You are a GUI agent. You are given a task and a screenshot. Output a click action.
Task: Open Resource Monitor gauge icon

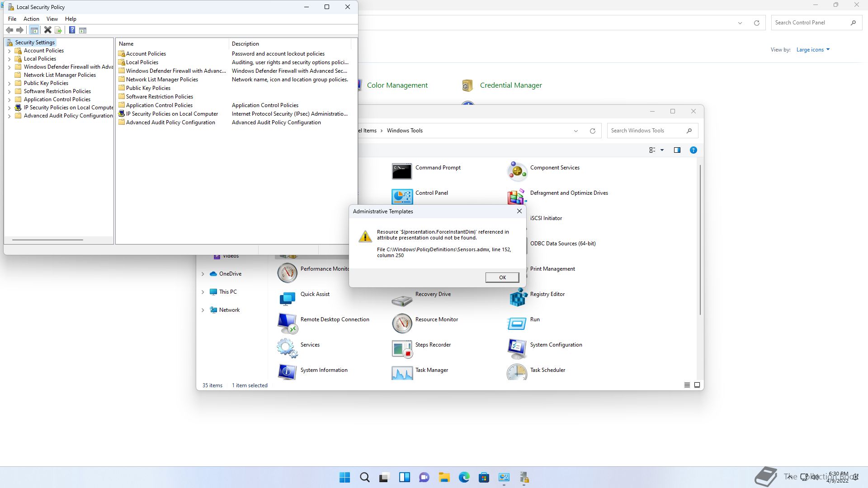pos(402,323)
